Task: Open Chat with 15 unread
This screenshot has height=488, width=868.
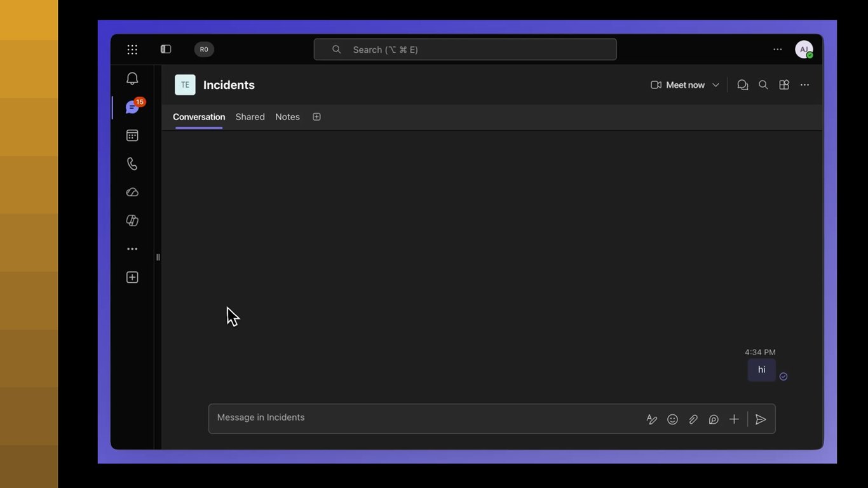Action: click(x=132, y=107)
